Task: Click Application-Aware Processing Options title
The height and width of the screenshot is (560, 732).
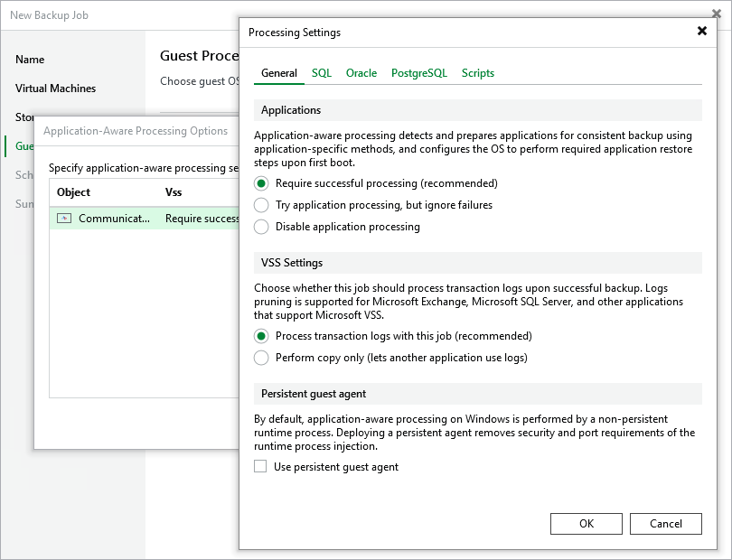Action: pyautogui.click(x=136, y=131)
